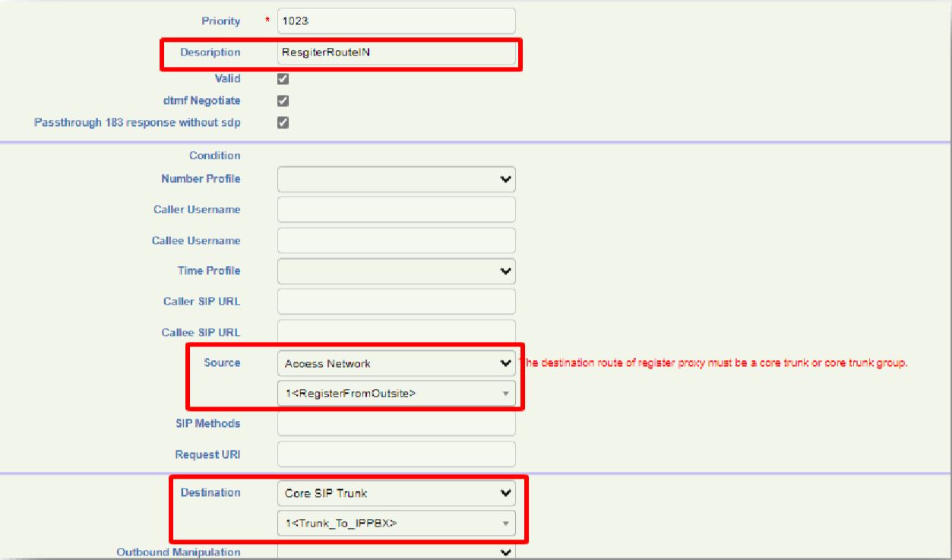952x560 pixels.
Task: Click the Priority input field
Action: 396,21
